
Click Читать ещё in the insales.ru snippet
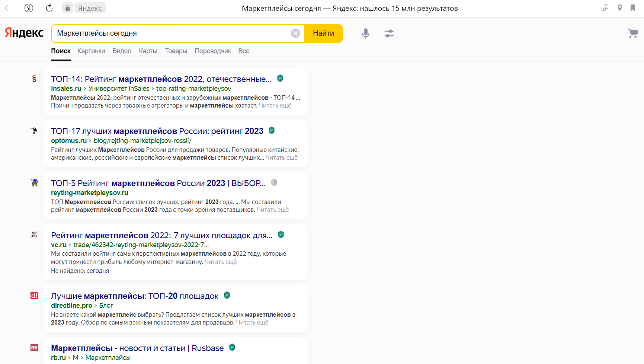coord(275,106)
